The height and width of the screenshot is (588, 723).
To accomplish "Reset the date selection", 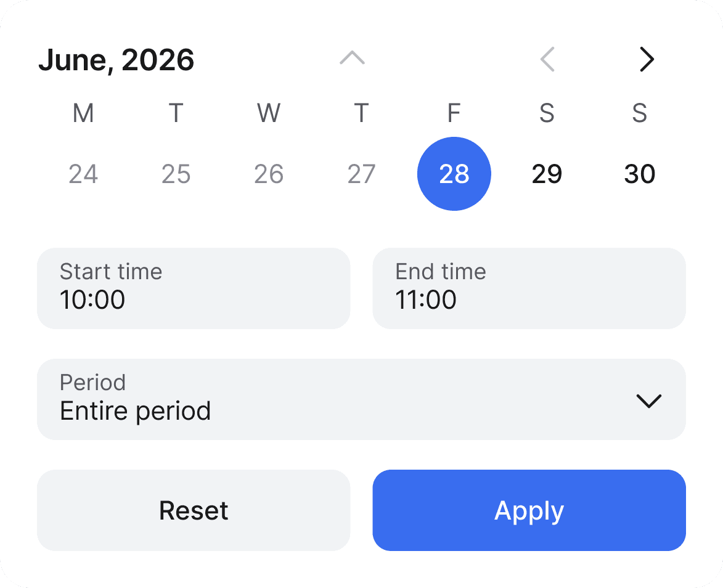I will coord(194,510).
